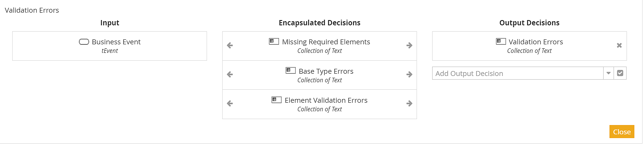Screen dimensions: 644x147
Task: Confirm output decision with checkmark button
Action: point(620,73)
